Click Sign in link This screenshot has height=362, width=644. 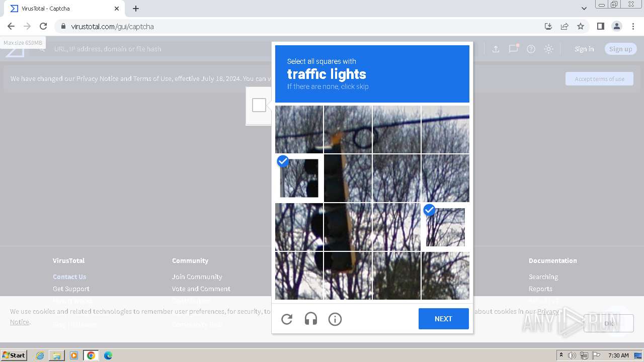[x=584, y=49]
